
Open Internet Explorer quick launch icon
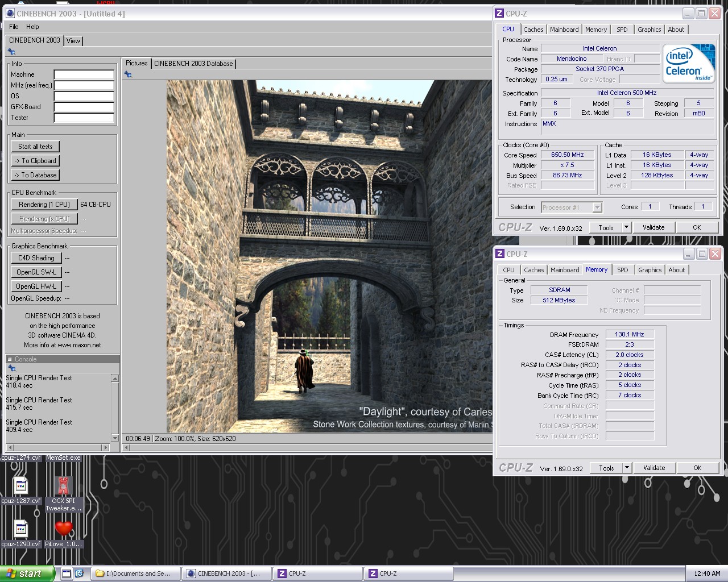pos(79,573)
